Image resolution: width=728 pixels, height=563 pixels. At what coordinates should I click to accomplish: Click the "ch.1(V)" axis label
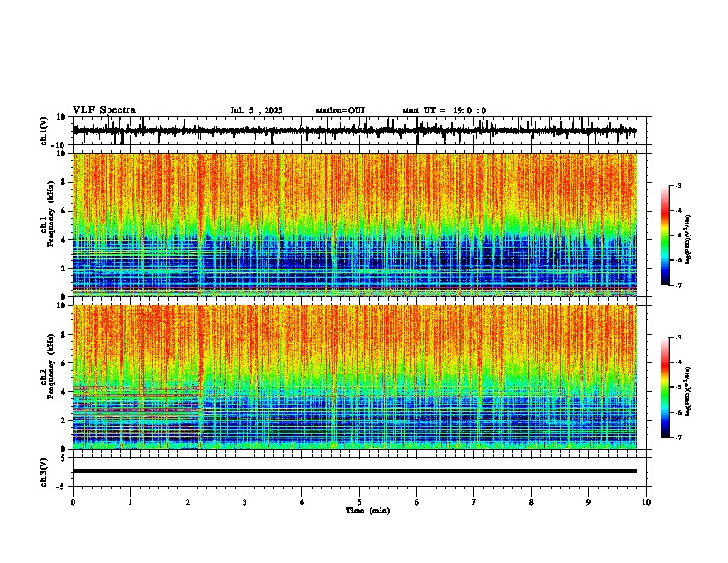point(44,131)
